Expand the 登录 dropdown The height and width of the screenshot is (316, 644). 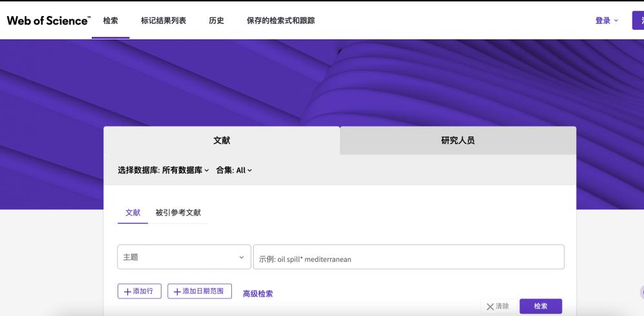tap(607, 21)
